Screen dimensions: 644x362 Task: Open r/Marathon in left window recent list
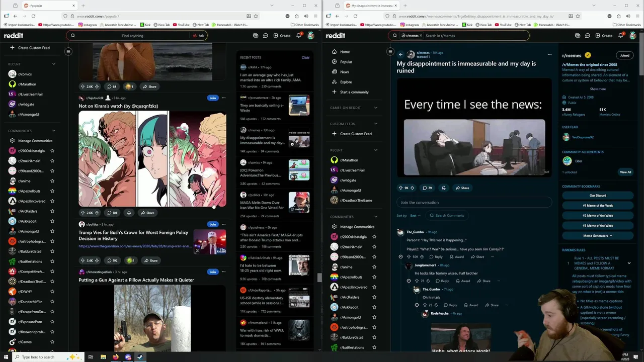tap(27, 84)
